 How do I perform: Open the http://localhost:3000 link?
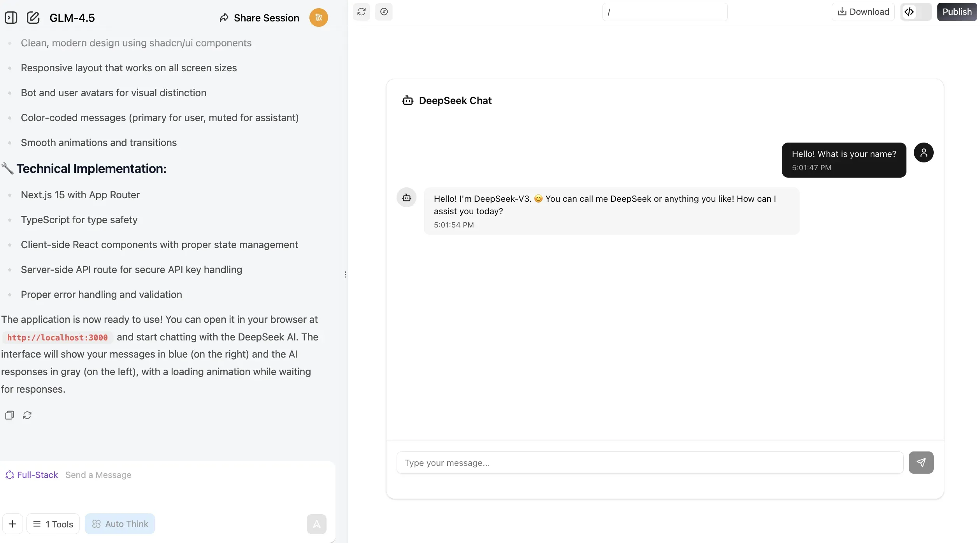point(58,337)
